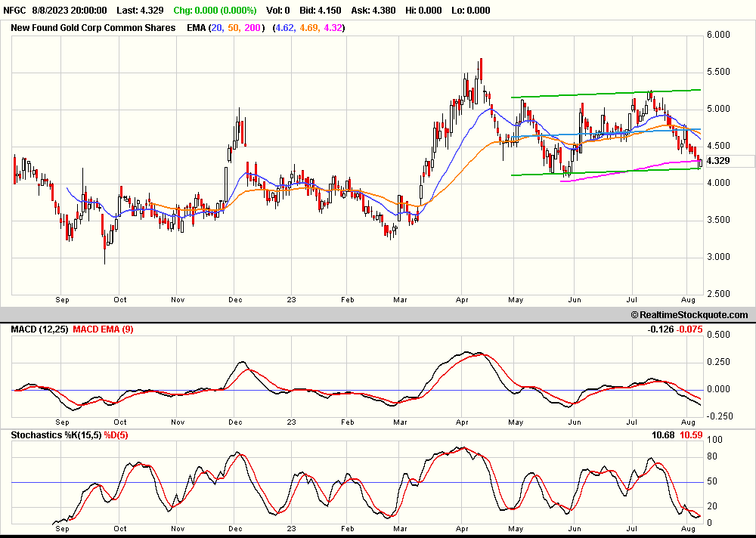
Task: Click the 4.32 EMA value
Action: pyautogui.click(x=333, y=28)
